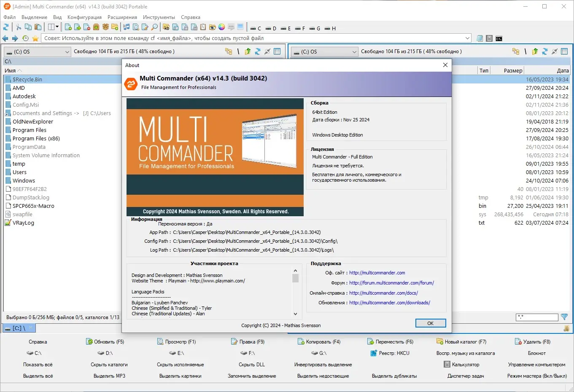Click the back navigation arrow
574x392 pixels.
5,38
